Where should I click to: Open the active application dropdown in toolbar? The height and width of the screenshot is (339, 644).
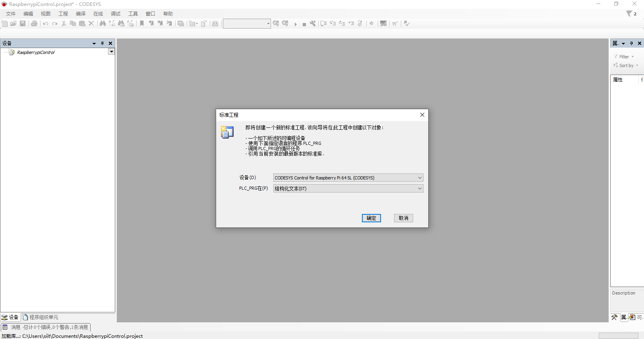pos(268,23)
